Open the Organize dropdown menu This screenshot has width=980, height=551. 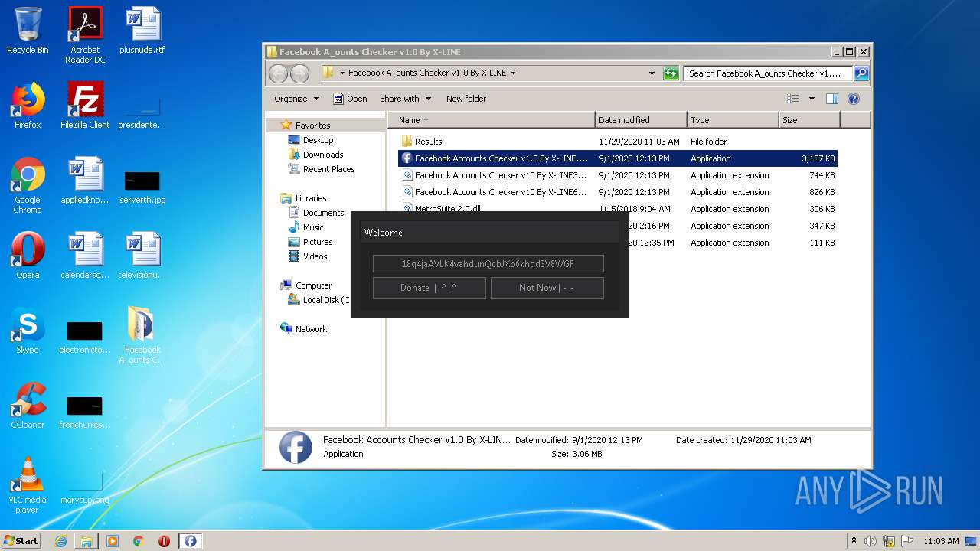pyautogui.click(x=296, y=99)
